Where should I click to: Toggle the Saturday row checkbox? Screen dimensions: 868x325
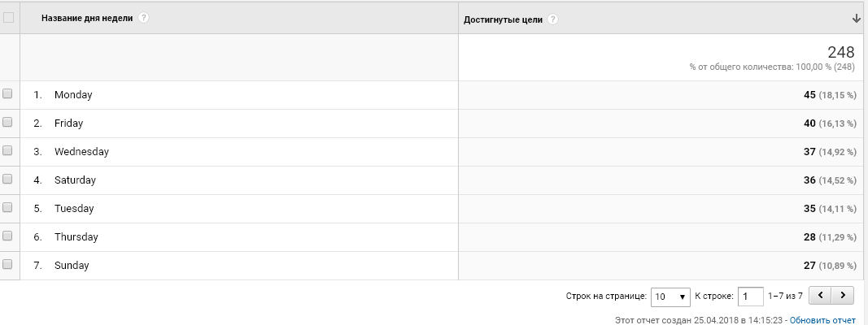7,179
